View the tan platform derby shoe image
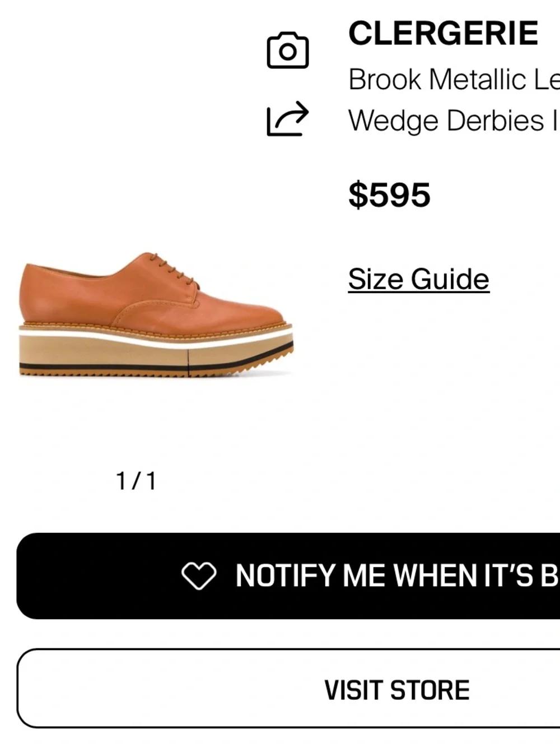560x747 pixels. (x=156, y=315)
